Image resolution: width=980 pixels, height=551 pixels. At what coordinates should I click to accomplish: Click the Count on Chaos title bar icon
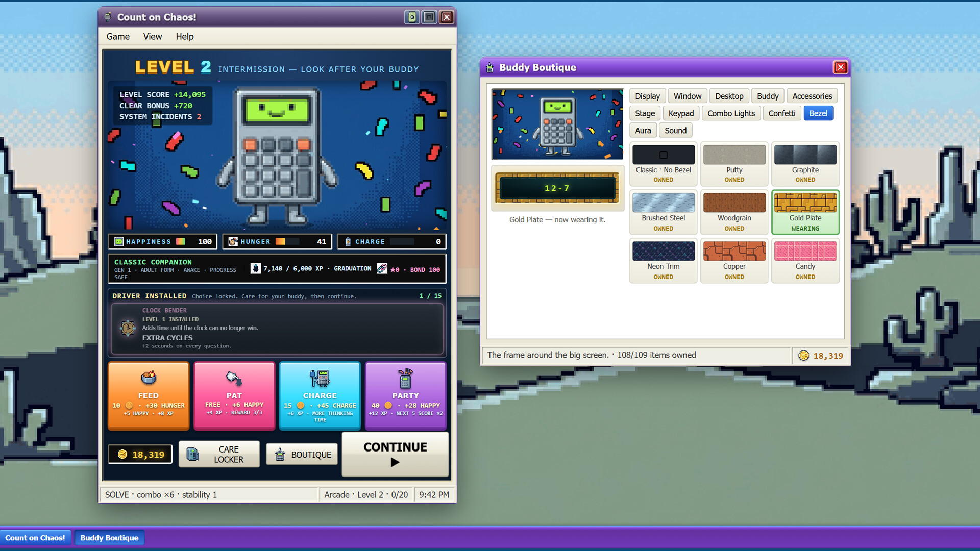click(108, 17)
